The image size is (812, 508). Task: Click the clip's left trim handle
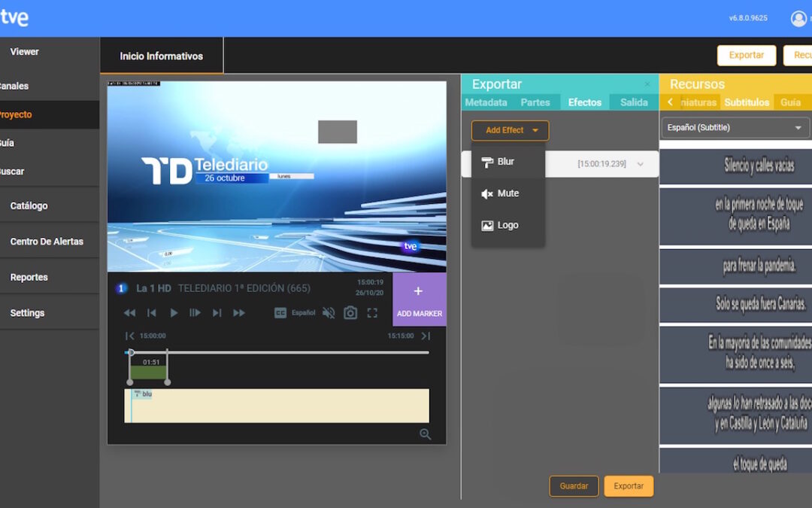130,382
